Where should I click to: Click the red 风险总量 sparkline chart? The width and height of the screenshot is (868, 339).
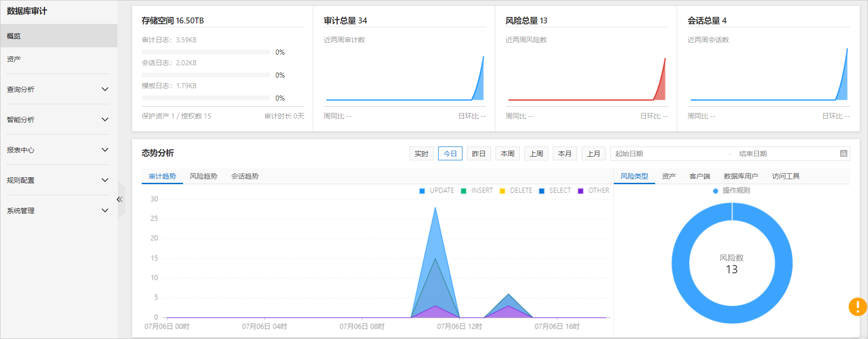click(x=587, y=79)
